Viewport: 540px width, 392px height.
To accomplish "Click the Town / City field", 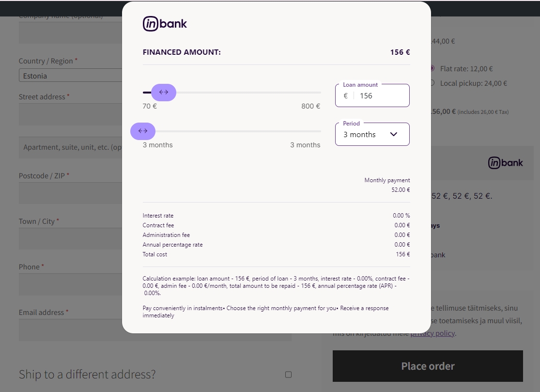I will [70, 238].
